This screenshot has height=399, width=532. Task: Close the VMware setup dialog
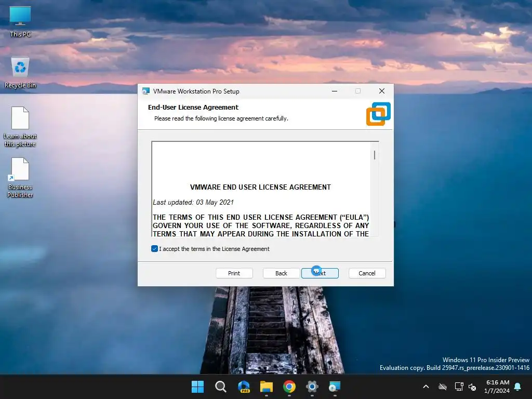coord(382,91)
